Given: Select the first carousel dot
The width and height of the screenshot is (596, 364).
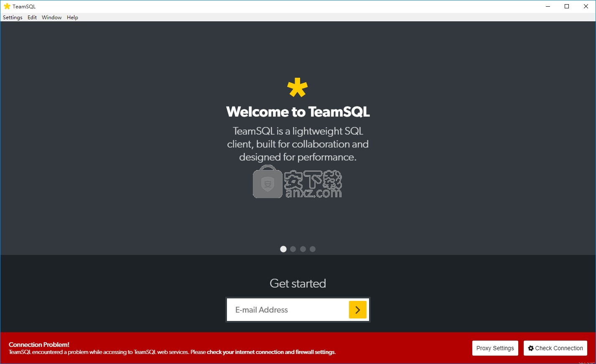Looking at the screenshot, I should [283, 249].
